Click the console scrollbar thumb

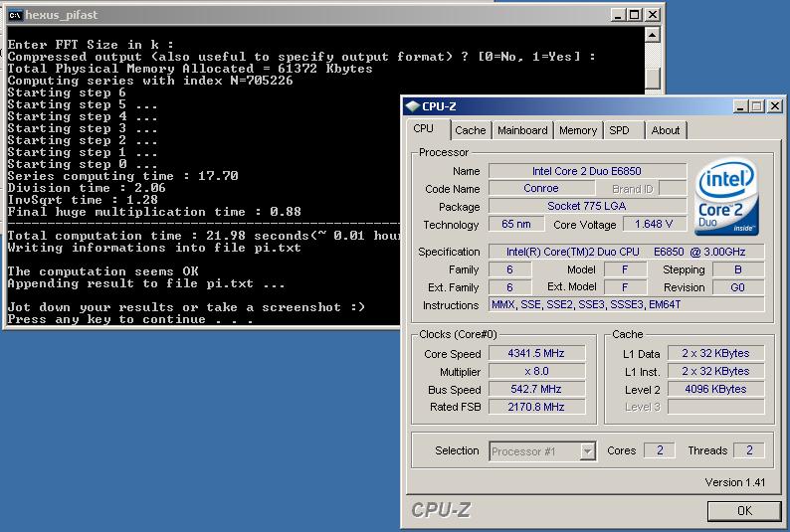653,79
